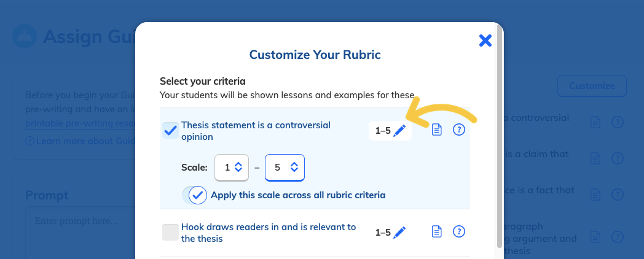View lesson document for Thesis statement criterion
Screen dimensions: 644x259
(436, 131)
